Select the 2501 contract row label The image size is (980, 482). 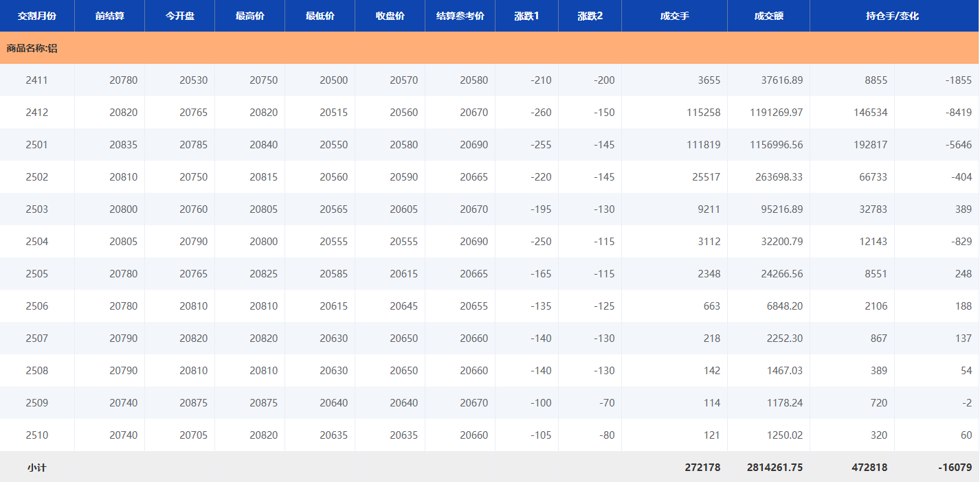pos(37,145)
